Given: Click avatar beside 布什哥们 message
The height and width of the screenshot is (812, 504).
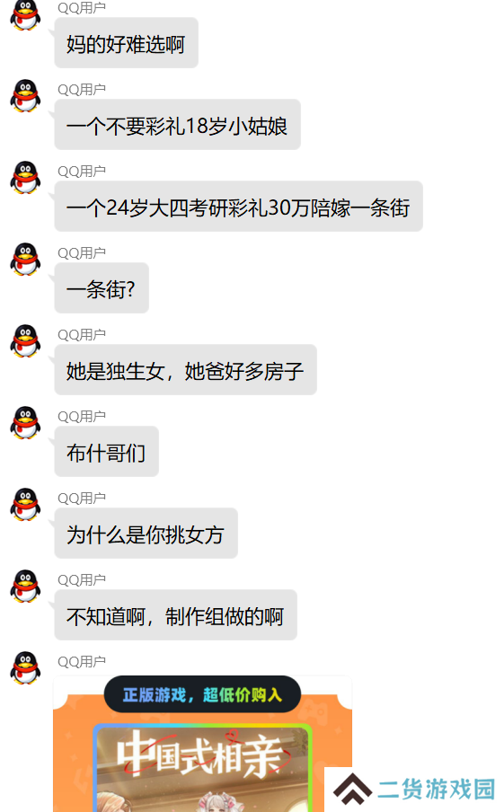Looking at the screenshot, I should 25,423.
